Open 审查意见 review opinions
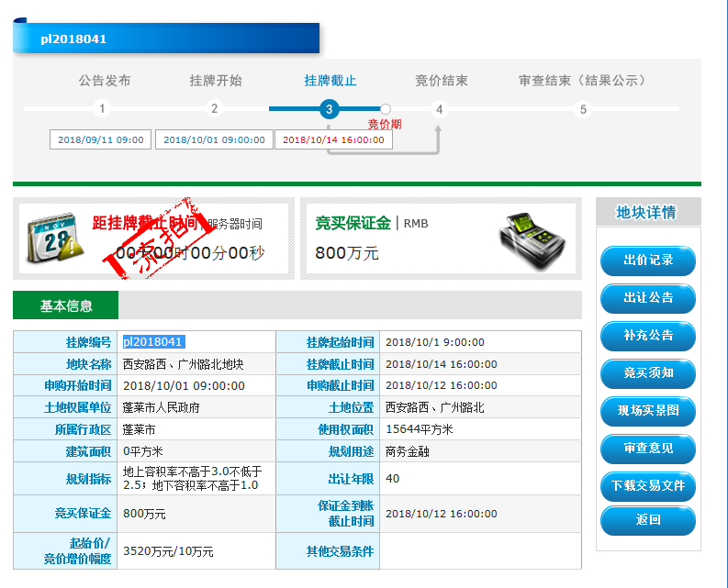The image size is (728, 588). coord(647,449)
